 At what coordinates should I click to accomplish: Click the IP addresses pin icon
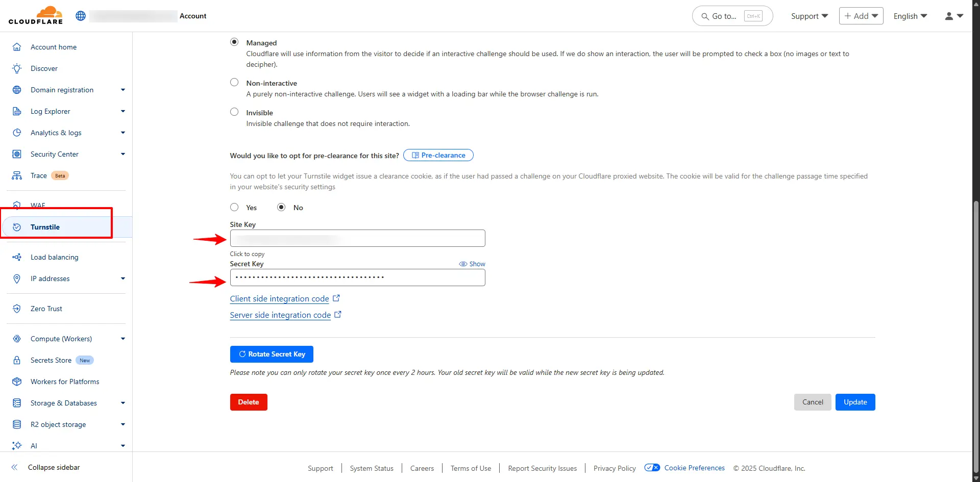17,278
